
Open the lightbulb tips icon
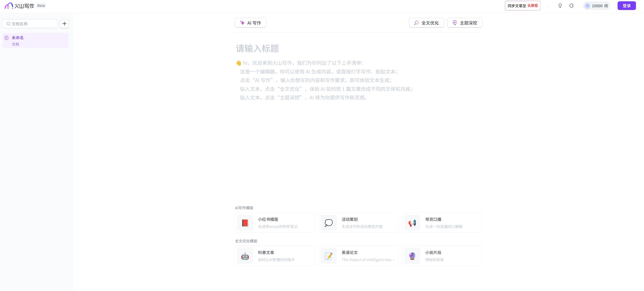560,6
